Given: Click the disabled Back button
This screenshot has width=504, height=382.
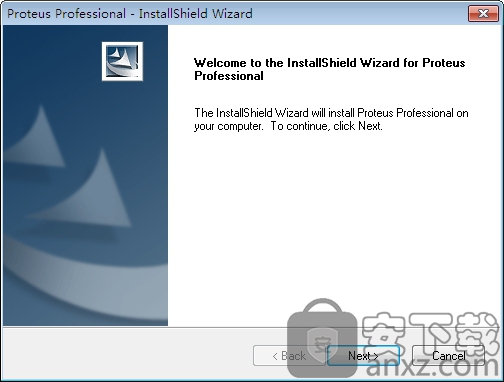Looking at the screenshot, I should (289, 356).
